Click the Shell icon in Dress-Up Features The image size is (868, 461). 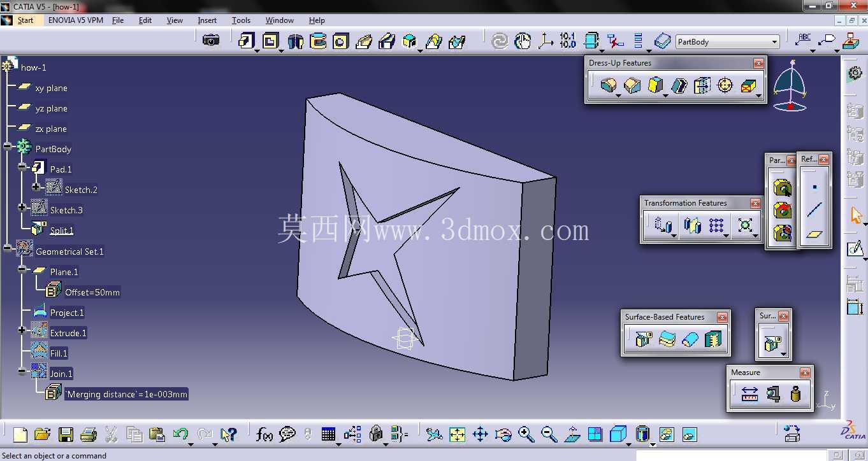(679, 85)
